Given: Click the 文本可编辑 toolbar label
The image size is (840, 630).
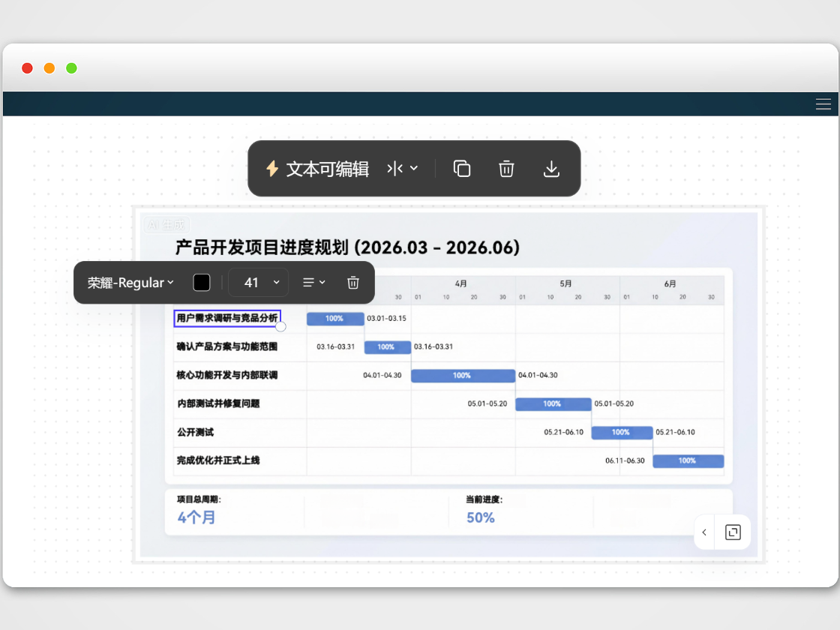Looking at the screenshot, I should 327,169.
